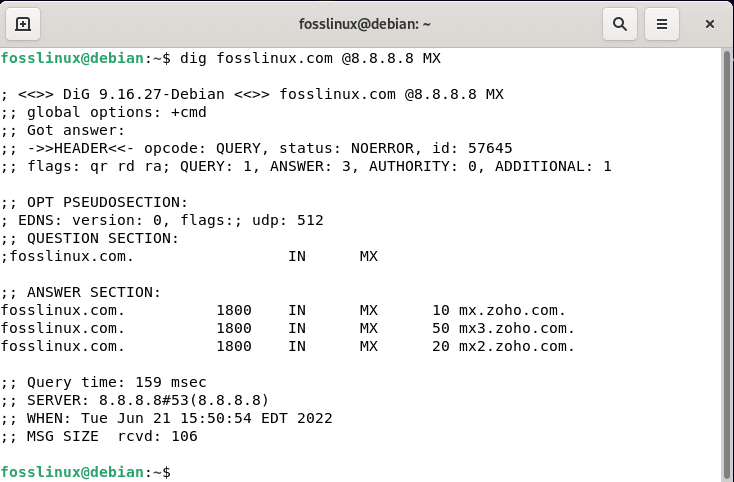This screenshot has height=482, width=734.
Task: Click the window title fosslinux@debian: ~
Action: tap(365, 24)
